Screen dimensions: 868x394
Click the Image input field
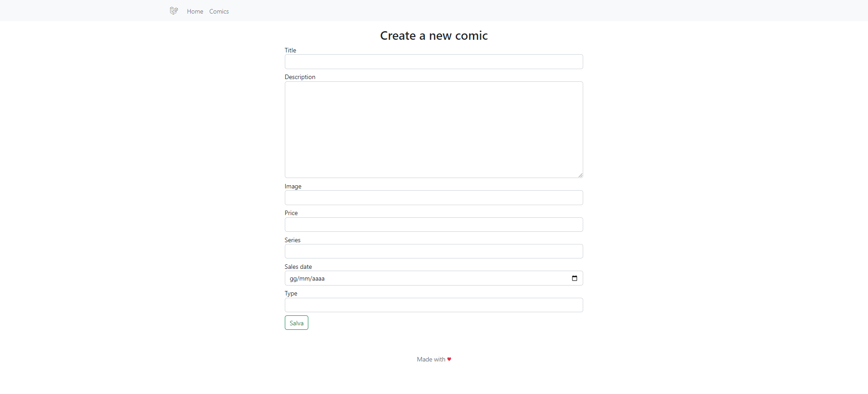click(434, 197)
